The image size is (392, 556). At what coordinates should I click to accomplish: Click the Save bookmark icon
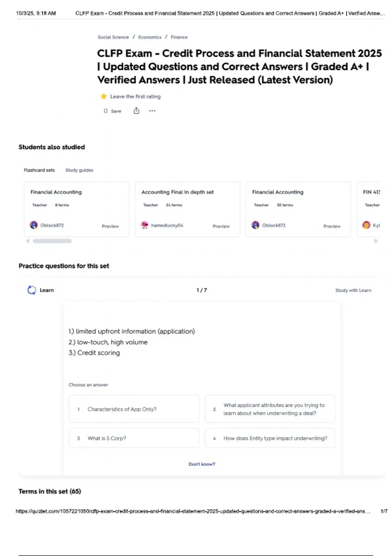[106, 111]
